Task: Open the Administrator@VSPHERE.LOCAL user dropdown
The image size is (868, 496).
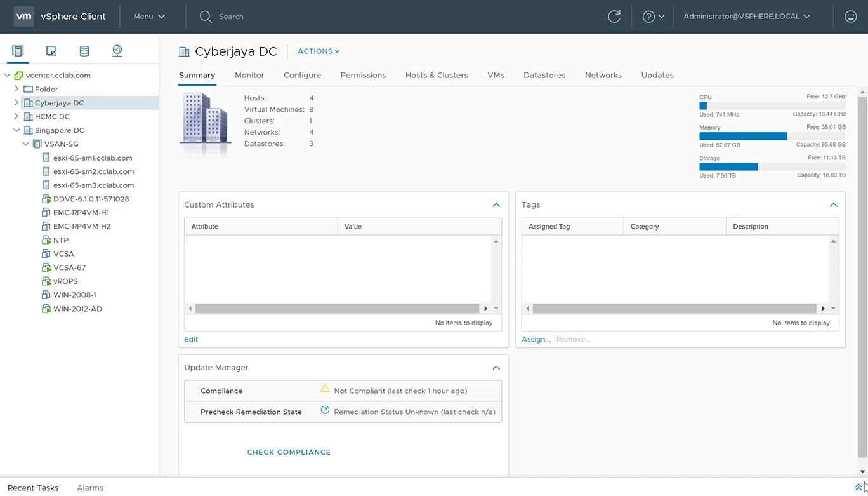Action: pyautogui.click(x=747, y=17)
